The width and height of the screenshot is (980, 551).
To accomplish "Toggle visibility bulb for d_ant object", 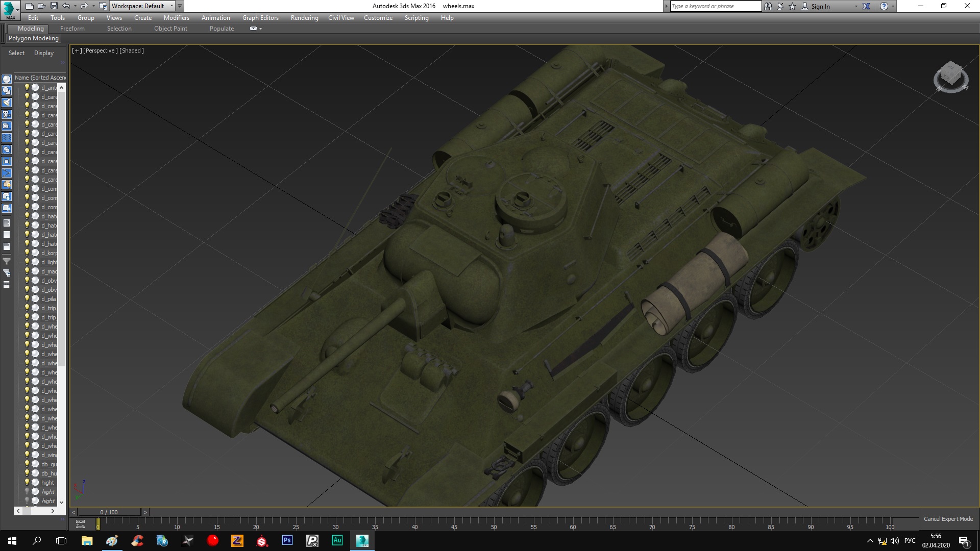I will coord(27,87).
